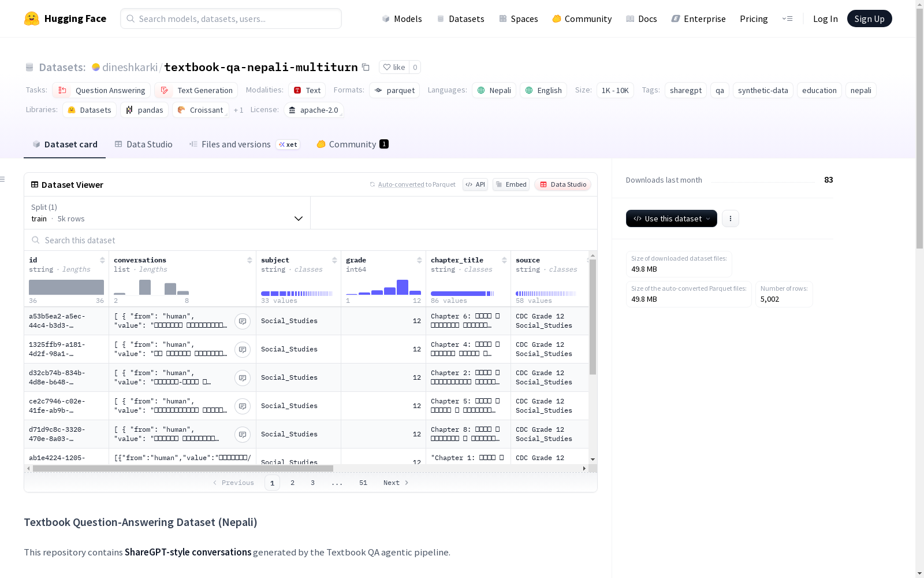Go to Pricing

(754, 18)
